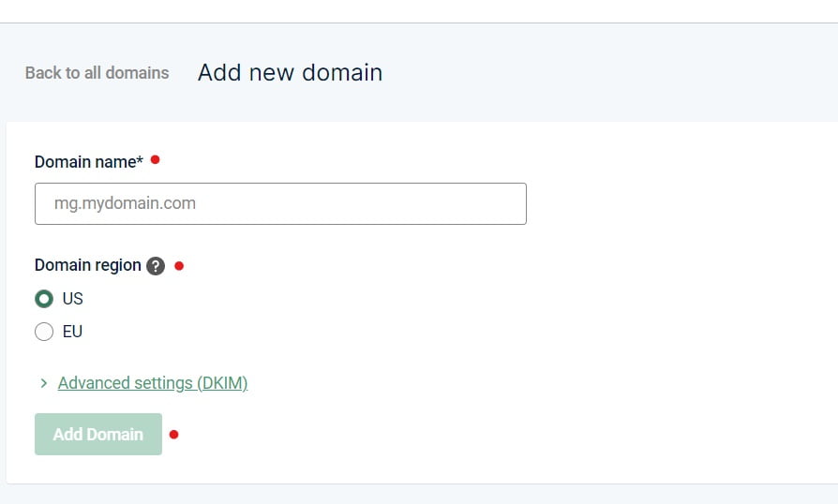The height and width of the screenshot is (504, 838).
Task: Click the DKIM portion of the Advanced settings link
Action: tap(222, 383)
